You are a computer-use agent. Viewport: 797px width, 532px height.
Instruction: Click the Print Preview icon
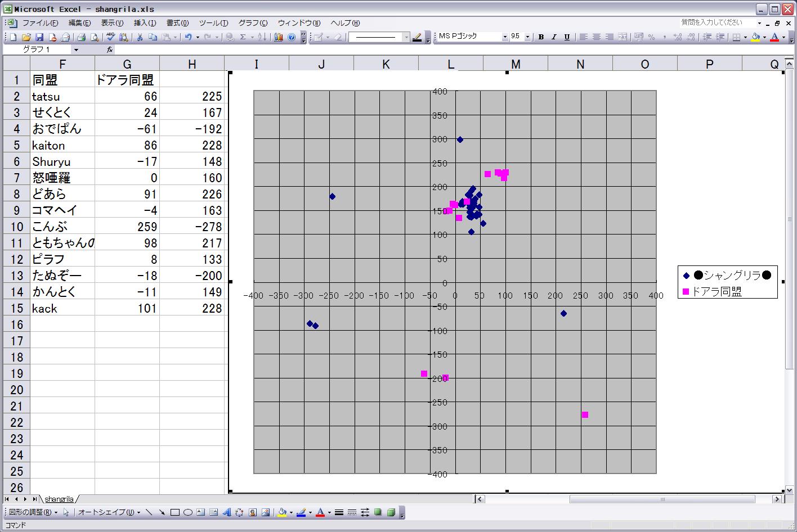(95, 37)
